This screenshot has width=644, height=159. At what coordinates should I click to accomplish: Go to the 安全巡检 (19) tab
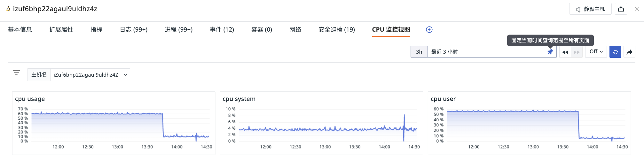pos(336,30)
